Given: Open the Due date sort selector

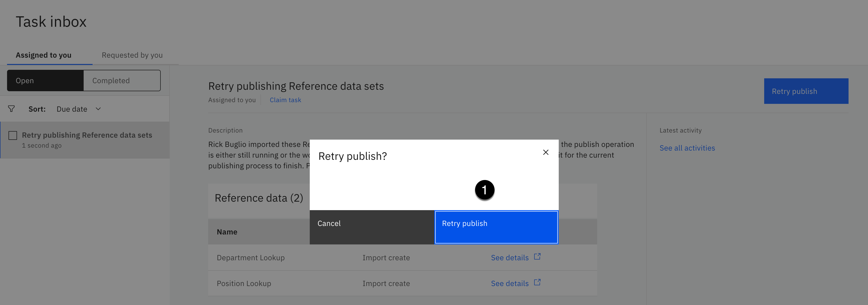Looking at the screenshot, I should 72,109.
